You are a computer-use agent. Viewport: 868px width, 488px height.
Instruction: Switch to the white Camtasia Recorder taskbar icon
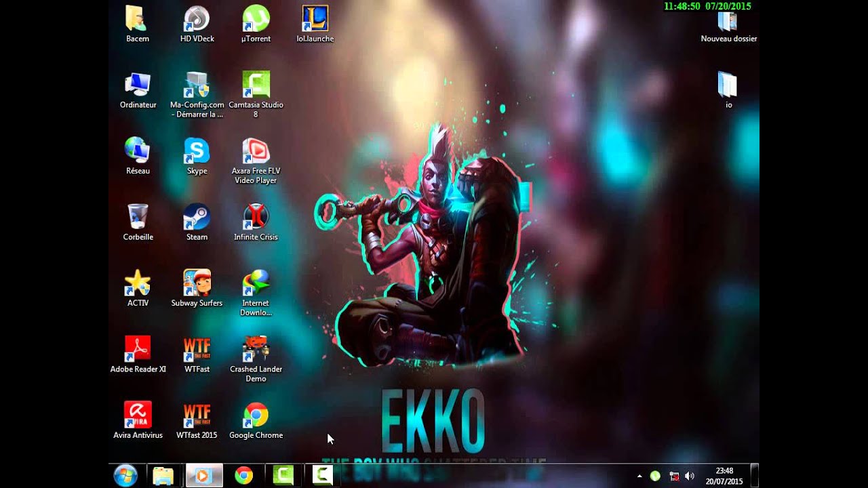(322, 476)
